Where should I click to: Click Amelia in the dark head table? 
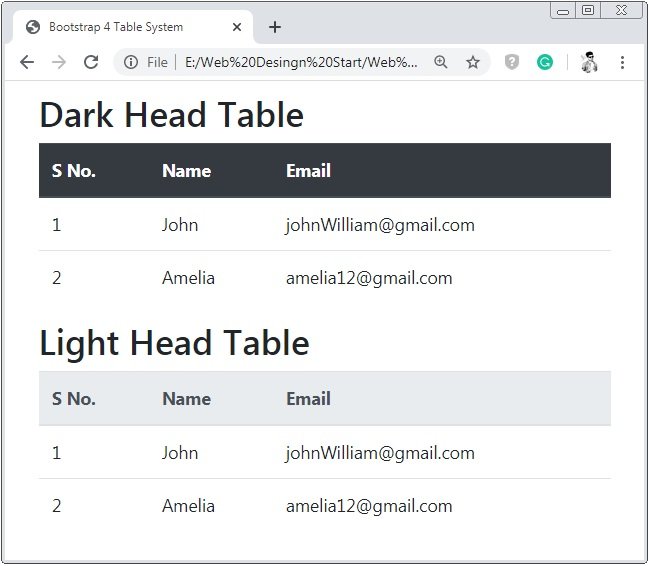point(188,278)
